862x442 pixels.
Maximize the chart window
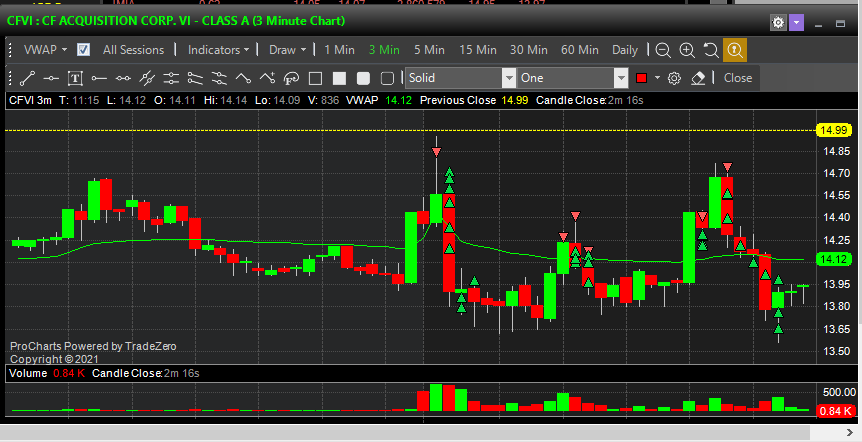click(x=840, y=24)
